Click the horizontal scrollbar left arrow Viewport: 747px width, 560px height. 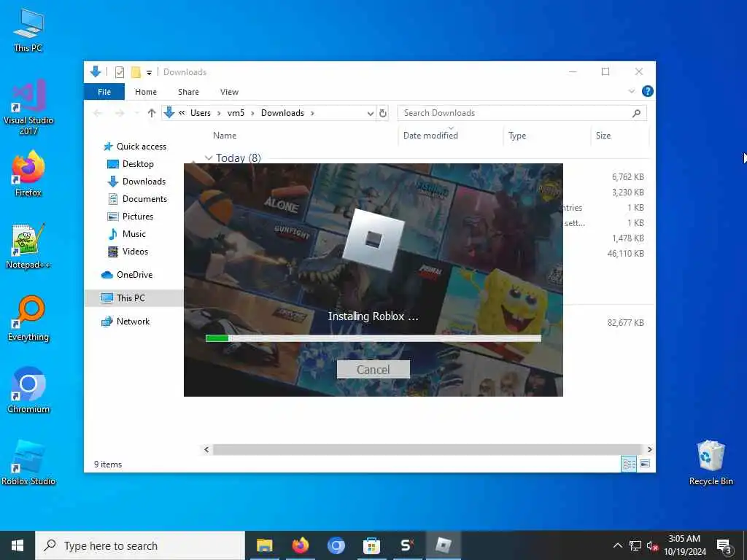(x=206, y=449)
